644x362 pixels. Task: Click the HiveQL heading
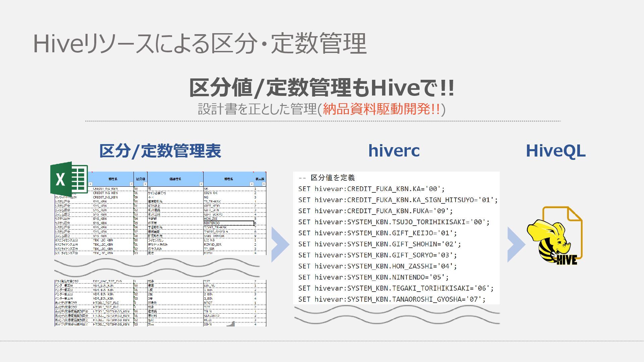(555, 150)
